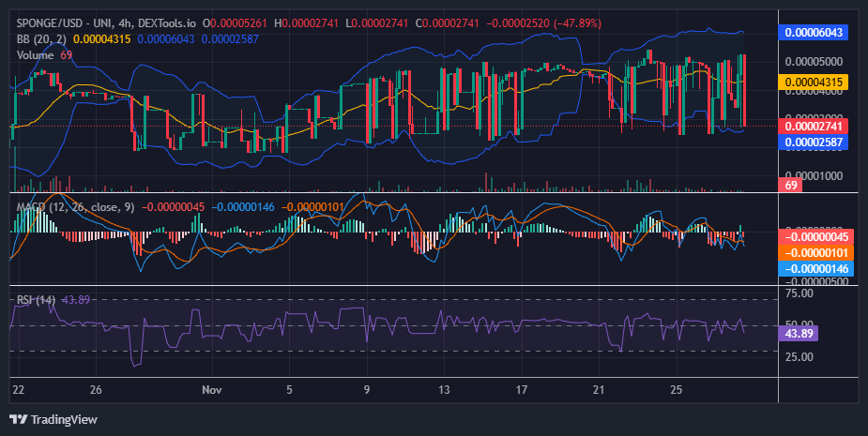
Task: Click the 21 date label on time axis
Action: click(x=599, y=389)
